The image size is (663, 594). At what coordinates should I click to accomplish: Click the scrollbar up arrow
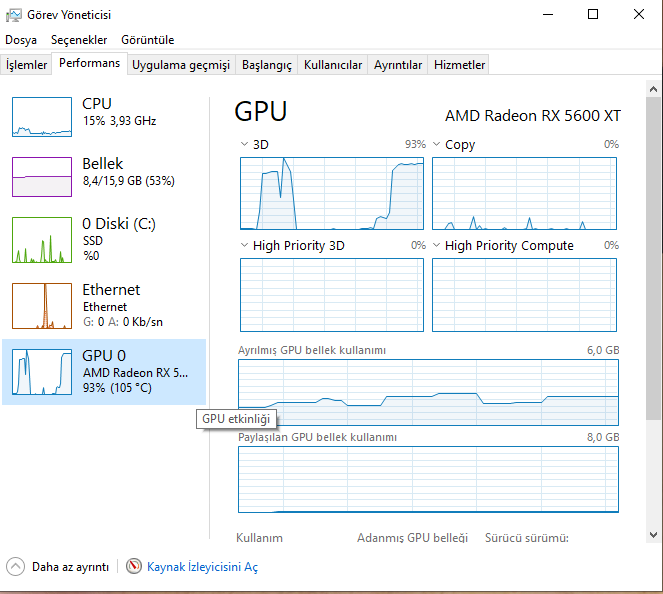[654, 89]
